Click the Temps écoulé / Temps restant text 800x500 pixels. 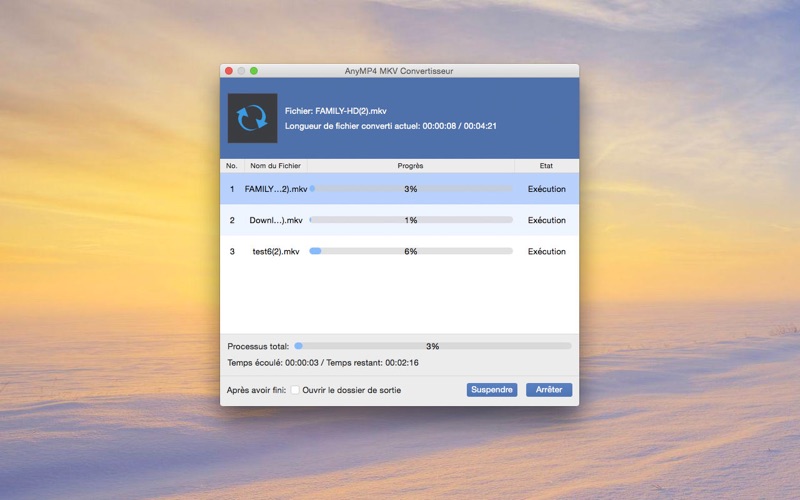(323, 363)
